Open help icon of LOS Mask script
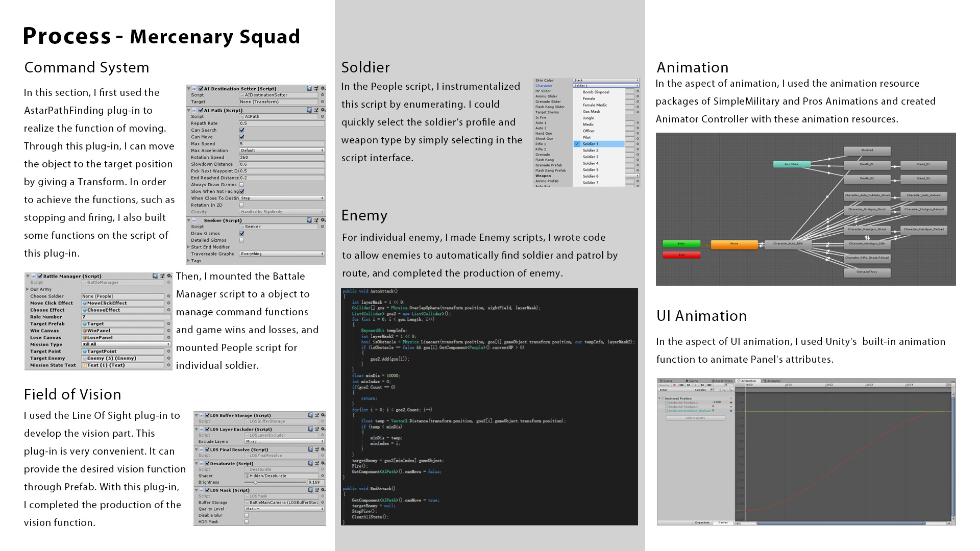The width and height of the screenshot is (980, 551). coord(310,490)
